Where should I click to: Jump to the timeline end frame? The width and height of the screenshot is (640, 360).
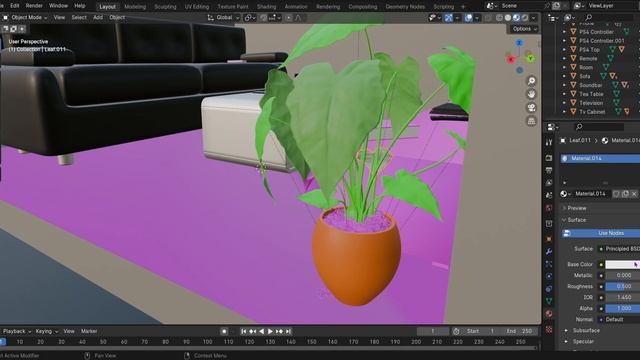click(x=288, y=331)
